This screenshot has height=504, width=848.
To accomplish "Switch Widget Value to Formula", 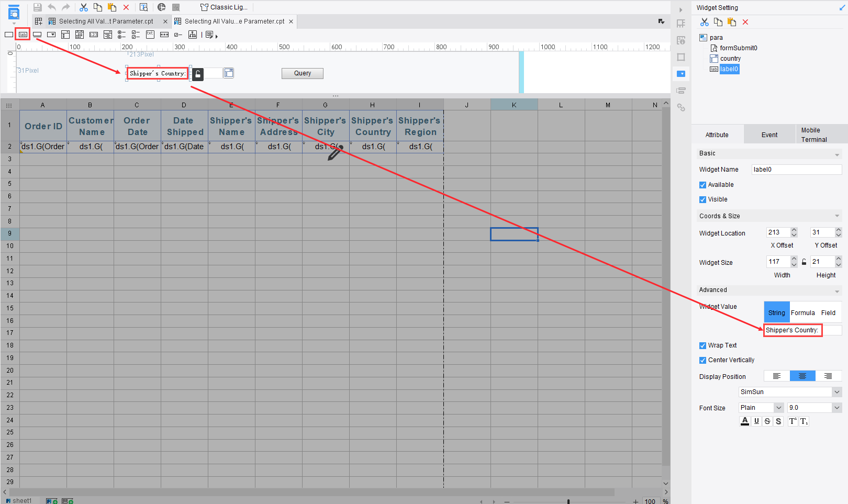I will tap(803, 312).
